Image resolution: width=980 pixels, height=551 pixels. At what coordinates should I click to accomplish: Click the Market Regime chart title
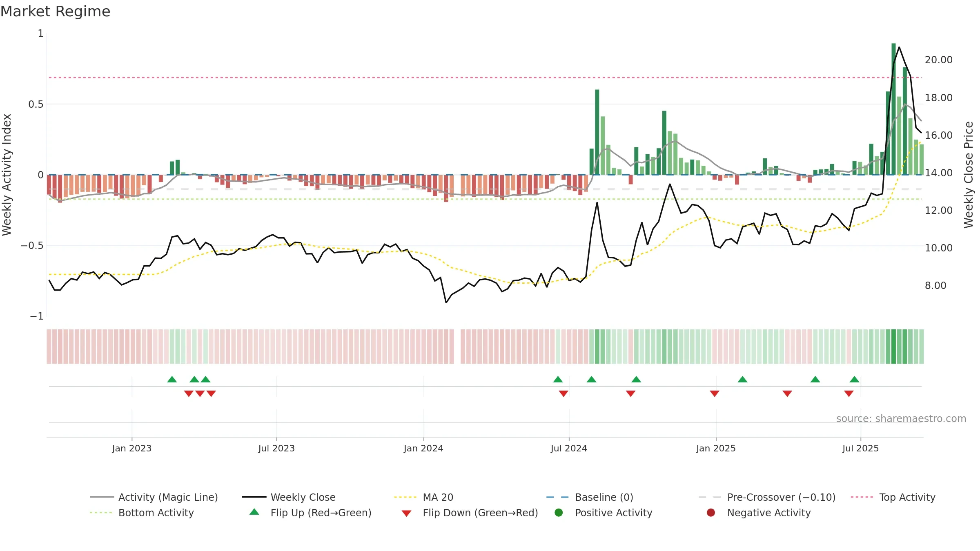click(55, 11)
